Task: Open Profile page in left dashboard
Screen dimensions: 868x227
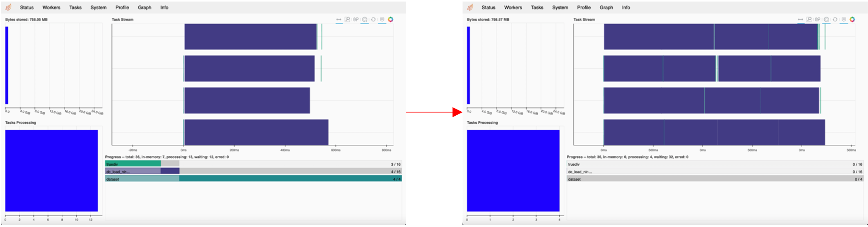Action: [122, 7]
